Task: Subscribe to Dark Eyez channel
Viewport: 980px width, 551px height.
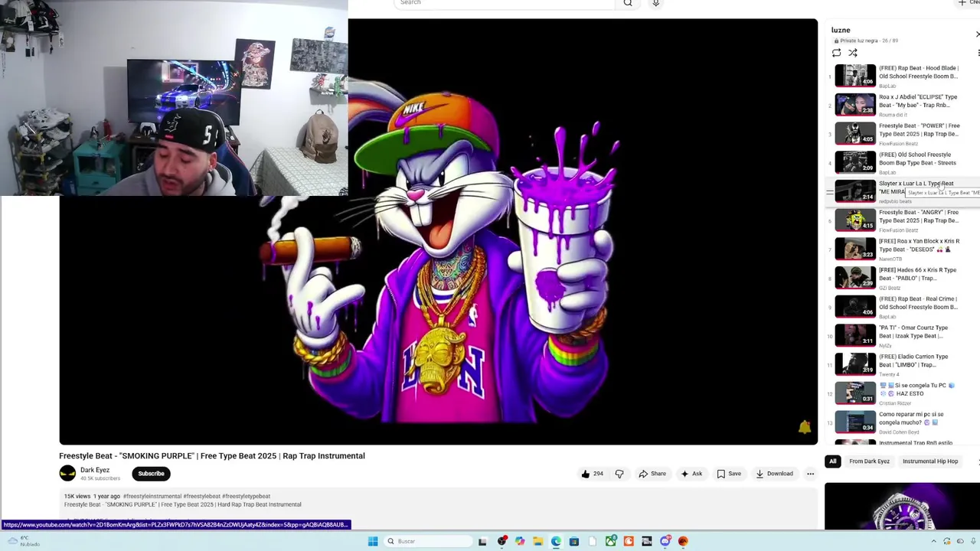Action: 151,474
